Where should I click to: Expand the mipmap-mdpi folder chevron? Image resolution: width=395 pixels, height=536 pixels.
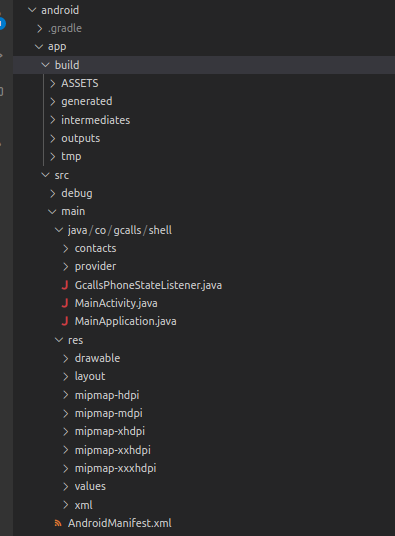click(66, 413)
